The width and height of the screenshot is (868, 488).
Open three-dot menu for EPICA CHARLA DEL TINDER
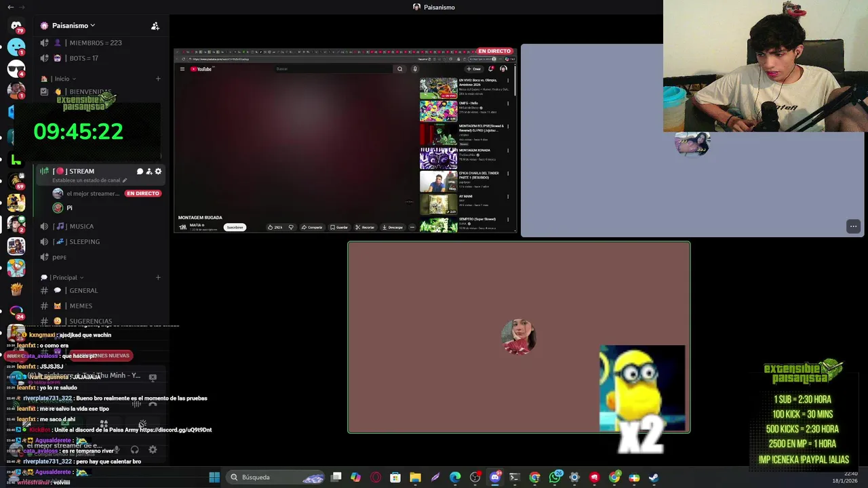508,174
